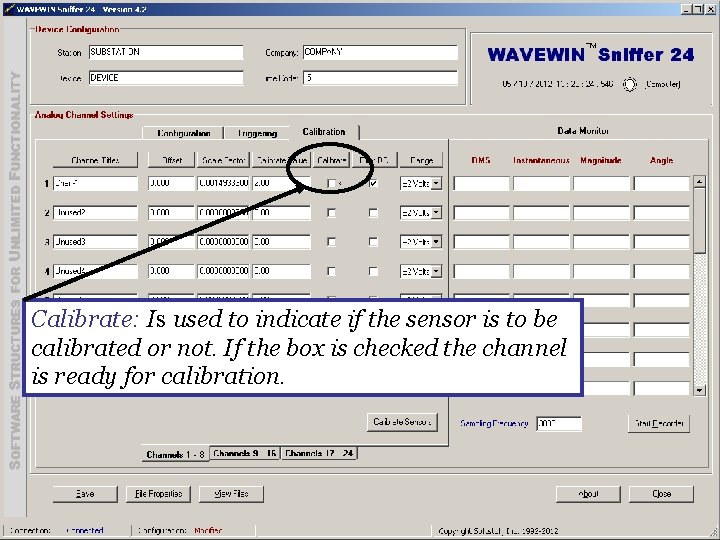Click the Scale Factor column header button
The height and width of the screenshot is (540, 720).
coord(224,160)
